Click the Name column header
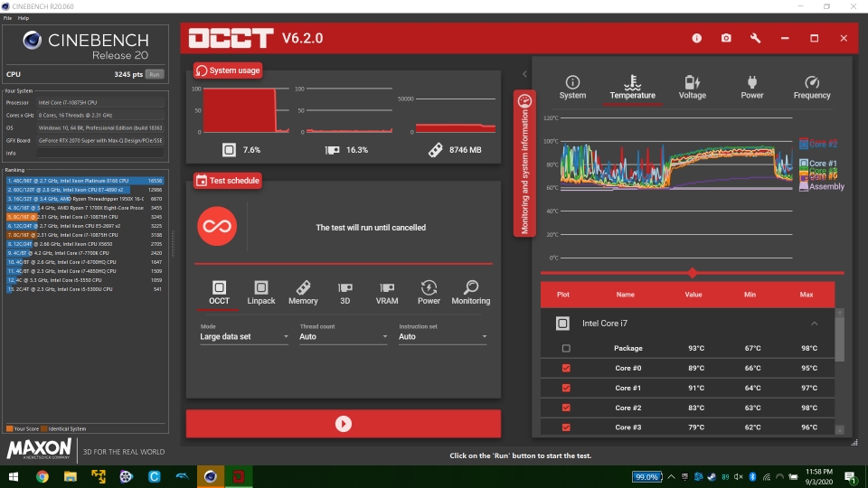 tap(625, 295)
